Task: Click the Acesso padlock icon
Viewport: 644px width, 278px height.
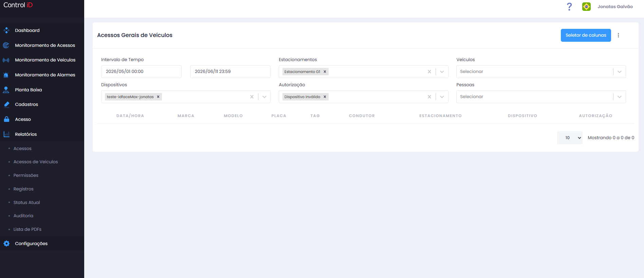Action: (x=6, y=119)
